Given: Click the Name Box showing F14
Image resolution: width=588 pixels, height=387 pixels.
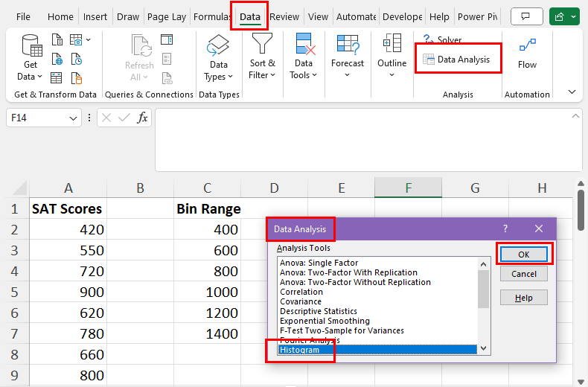Looking at the screenshot, I should [36, 118].
